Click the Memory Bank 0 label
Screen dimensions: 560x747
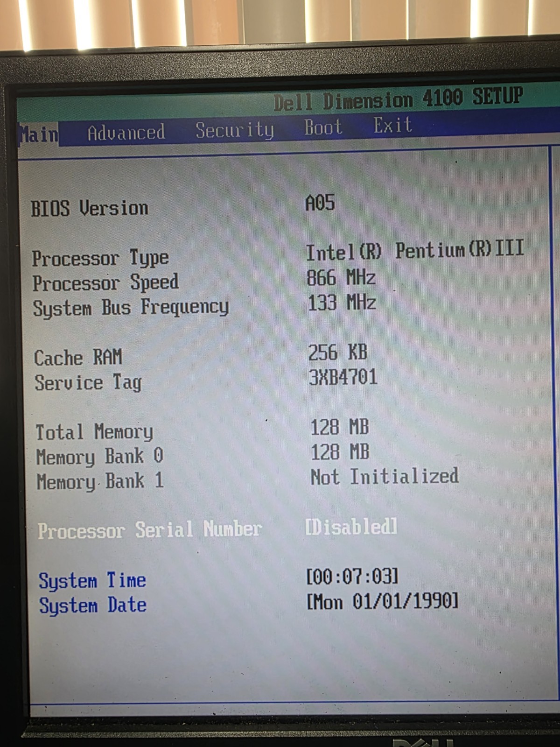pyautogui.click(x=100, y=457)
